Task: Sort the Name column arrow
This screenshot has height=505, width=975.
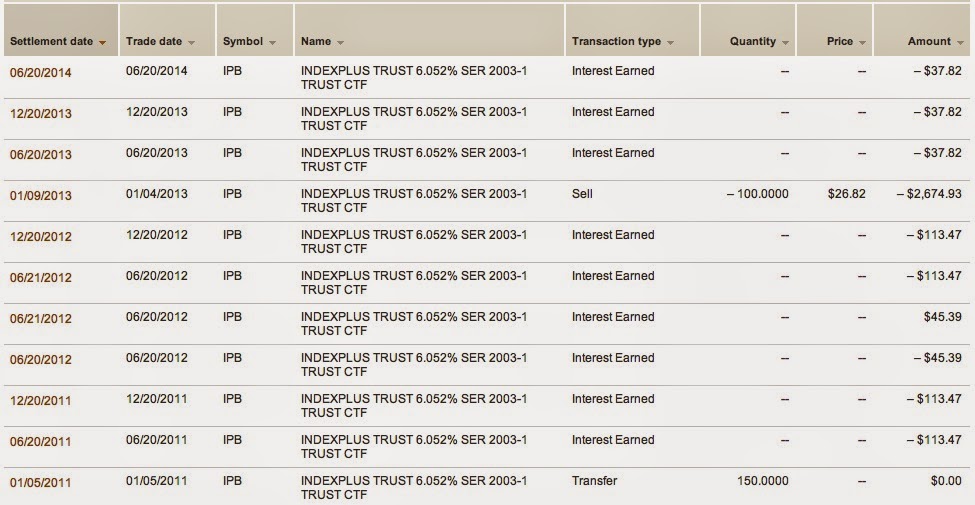Action: [340, 43]
